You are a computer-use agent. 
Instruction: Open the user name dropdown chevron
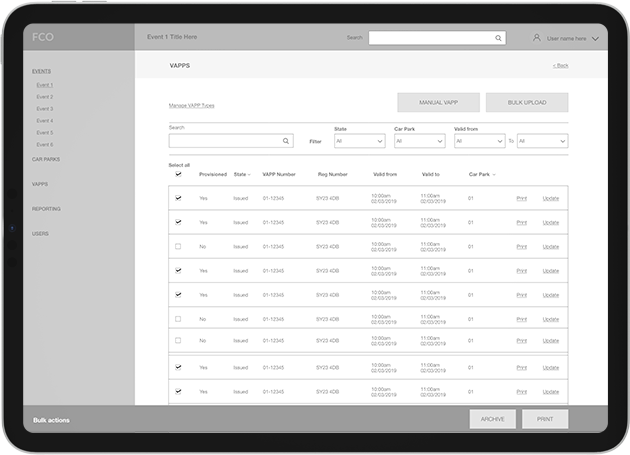(x=595, y=39)
